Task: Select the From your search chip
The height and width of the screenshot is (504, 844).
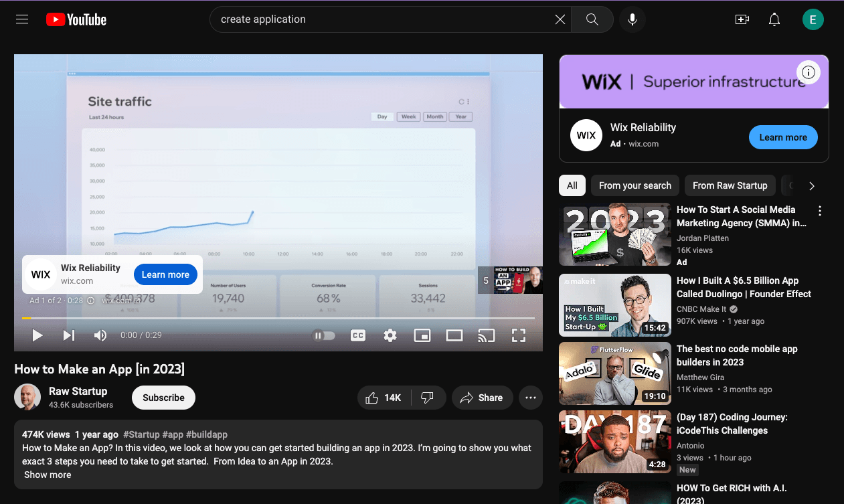Action: (635, 185)
